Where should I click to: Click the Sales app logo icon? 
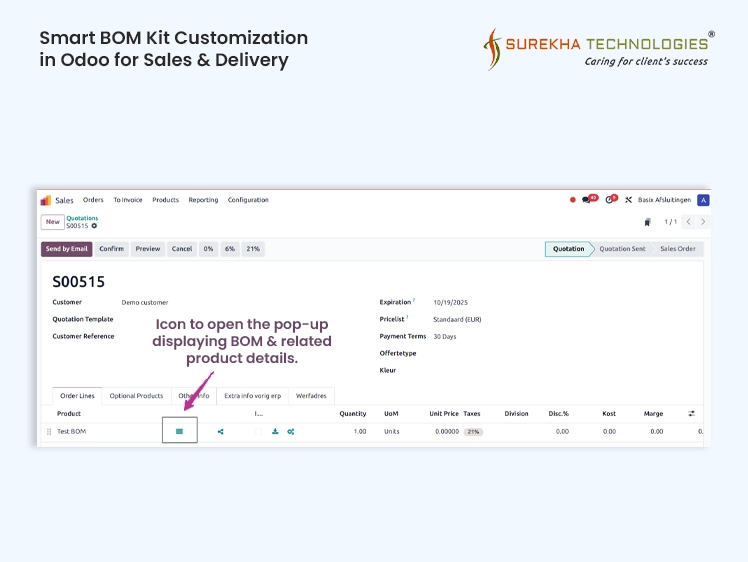point(46,200)
